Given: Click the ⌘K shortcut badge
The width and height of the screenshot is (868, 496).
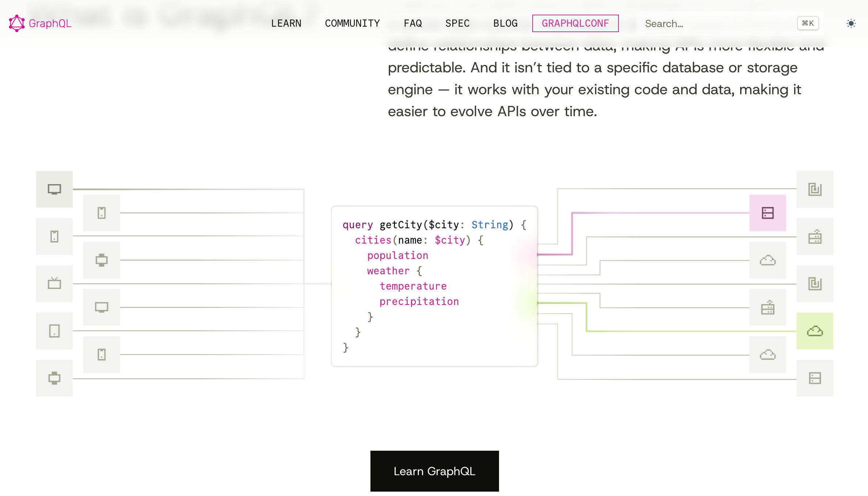Looking at the screenshot, I should pyautogui.click(x=808, y=23).
